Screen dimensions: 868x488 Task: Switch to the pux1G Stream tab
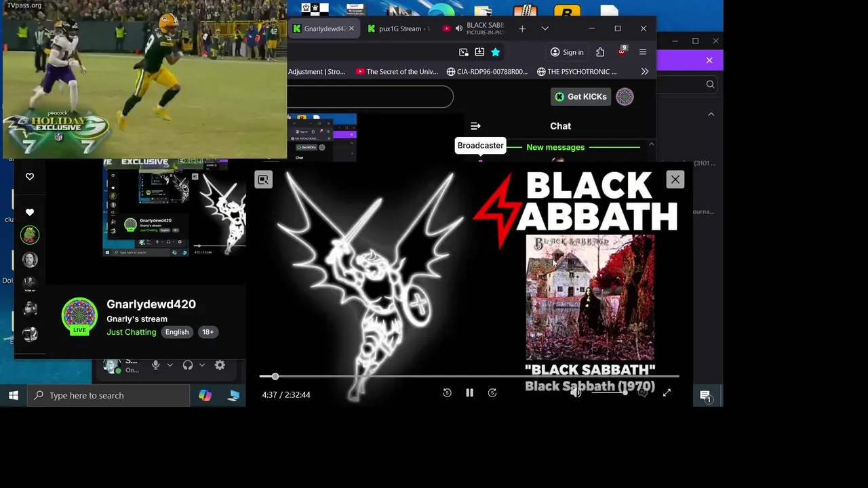399,28
